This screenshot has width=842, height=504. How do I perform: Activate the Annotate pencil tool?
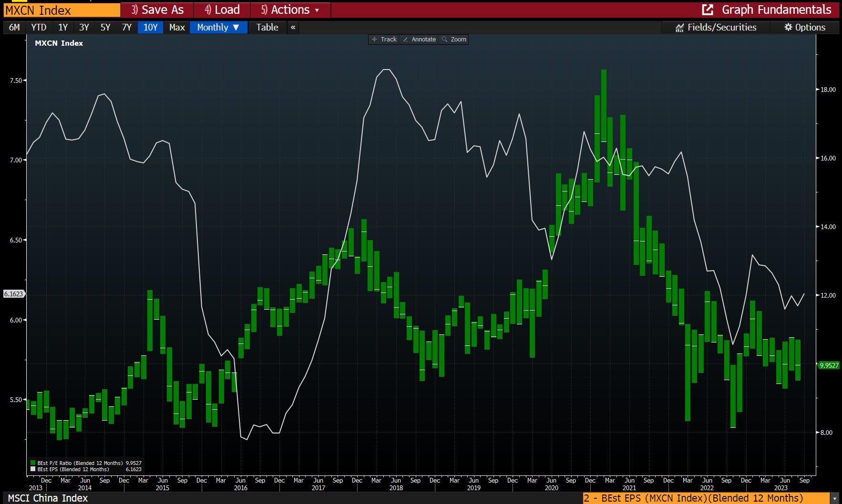[x=419, y=40]
